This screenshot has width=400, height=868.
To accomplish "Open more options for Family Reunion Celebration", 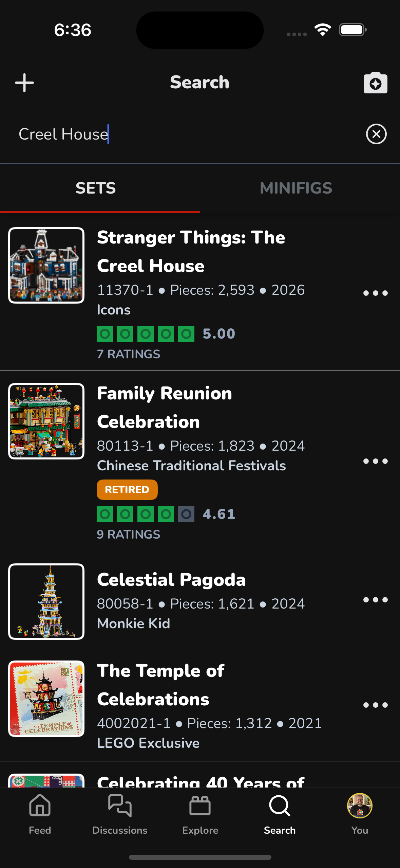I will pos(375,461).
